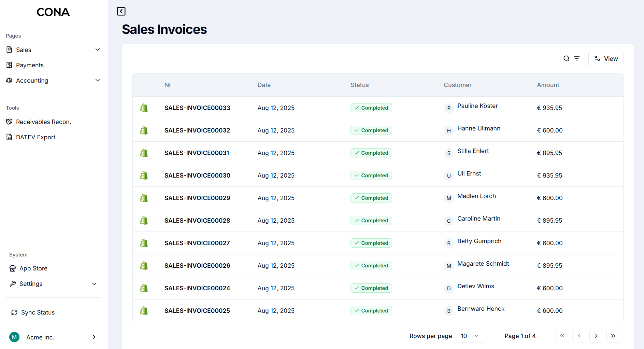
Task: Expand the Accounting section chevron
Action: (x=98, y=81)
